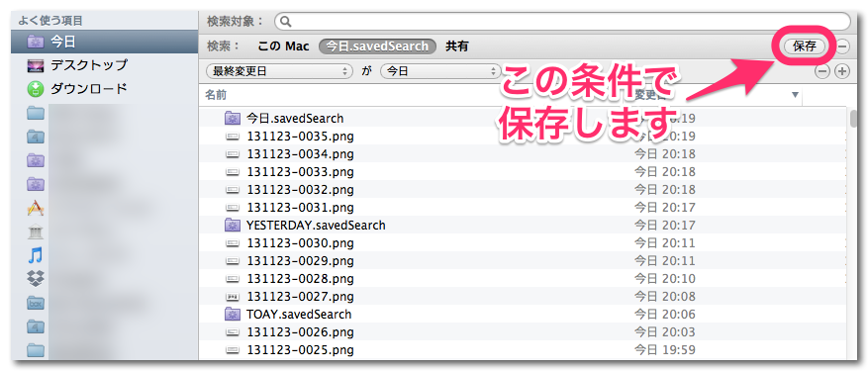Viewport: 868px width, 371px height.
Task: Click the TOAY.savedSearch smart folder icon
Action: pyautogui.click(x=232, y=315)
